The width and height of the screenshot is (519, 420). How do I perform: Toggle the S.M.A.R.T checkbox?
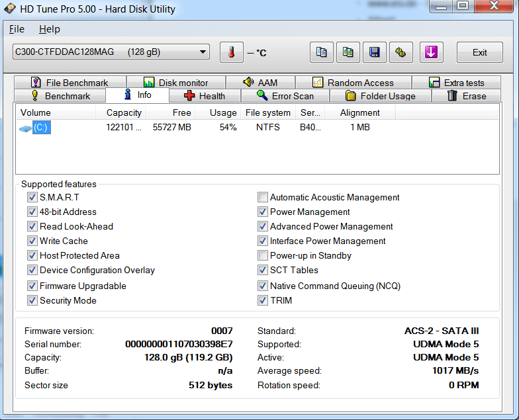pos(32,197)
